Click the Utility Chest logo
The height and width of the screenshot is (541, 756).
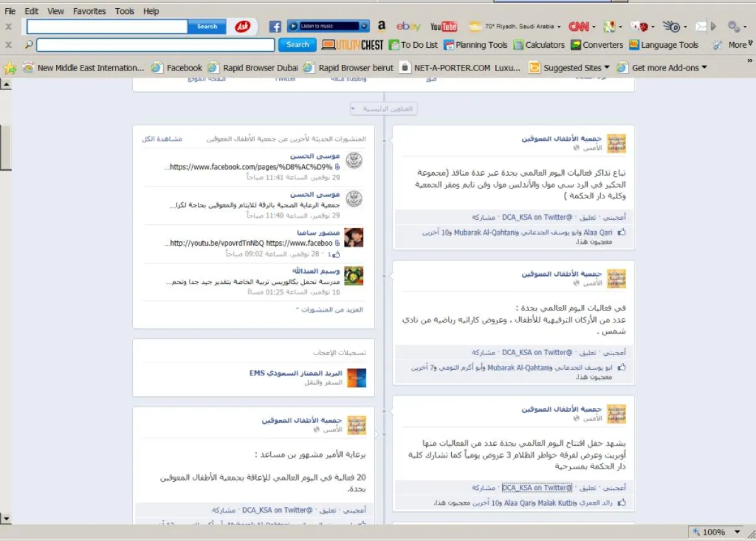pyautogui.click(x=353, y=45)
